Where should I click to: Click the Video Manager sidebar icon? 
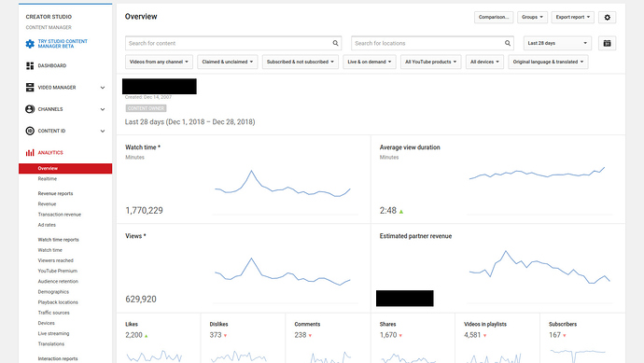[x=30, y=87]
